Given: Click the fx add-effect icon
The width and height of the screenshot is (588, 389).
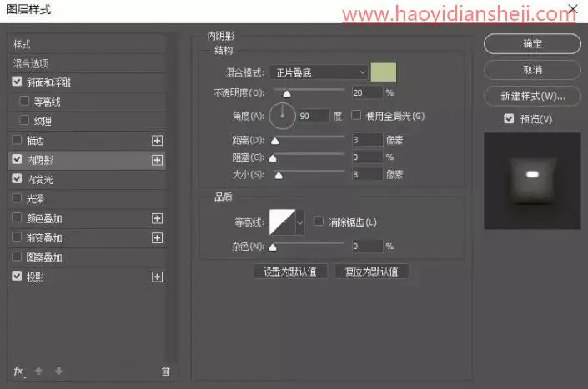Looking at the screenshot, I should [18, 371].
